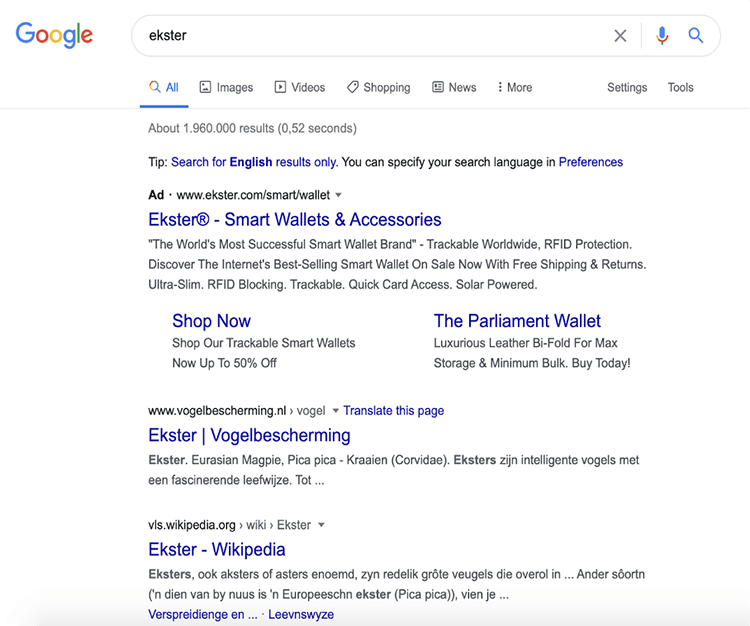Expand the More menu
The height and width of the screenshot is (626, 750).
coord(514,88)
